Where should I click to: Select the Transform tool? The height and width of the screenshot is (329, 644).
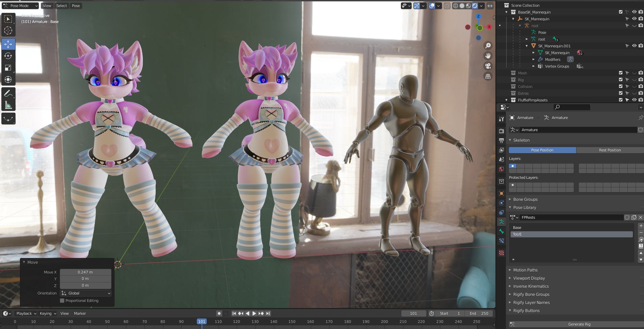8,79
